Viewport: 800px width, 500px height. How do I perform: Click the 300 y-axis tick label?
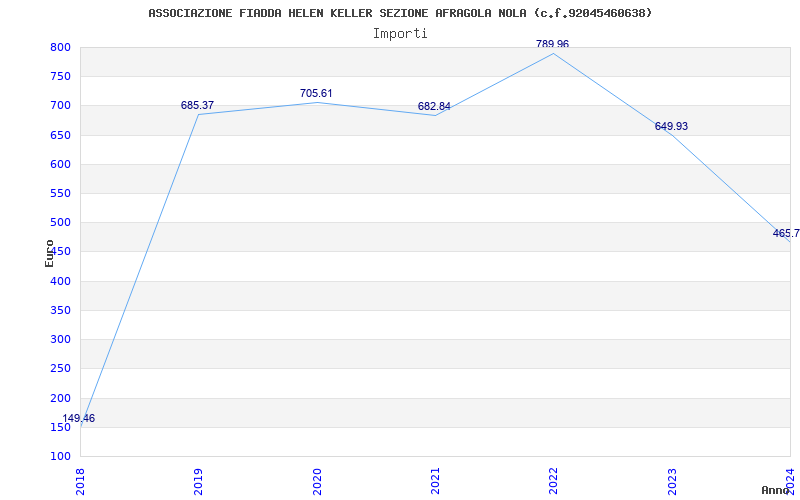[60, 339]
